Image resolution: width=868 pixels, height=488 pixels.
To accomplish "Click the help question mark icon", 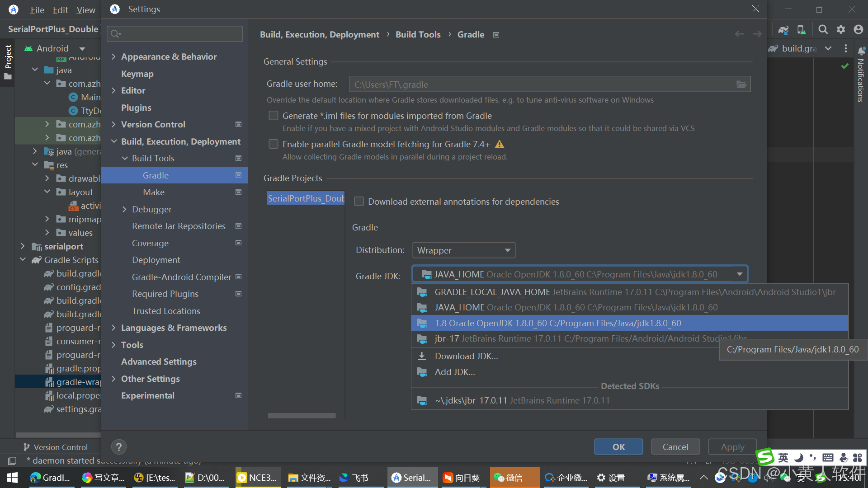I will (x=118, y=447).
